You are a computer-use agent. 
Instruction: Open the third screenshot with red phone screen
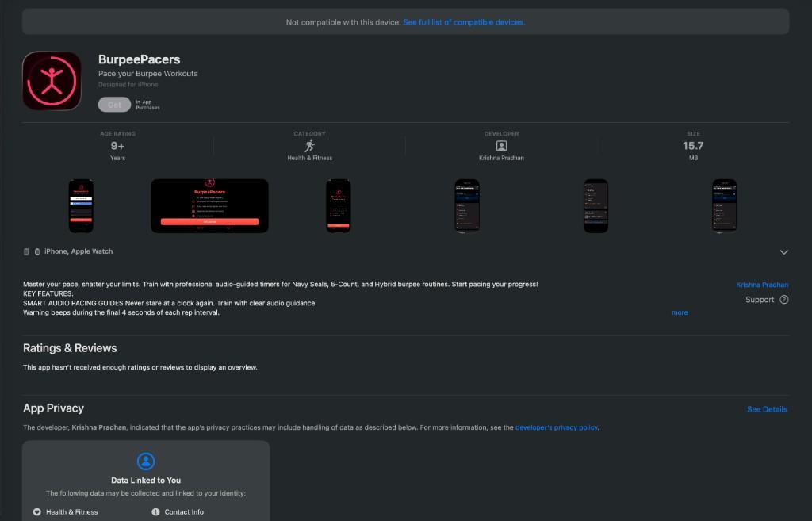339,206
